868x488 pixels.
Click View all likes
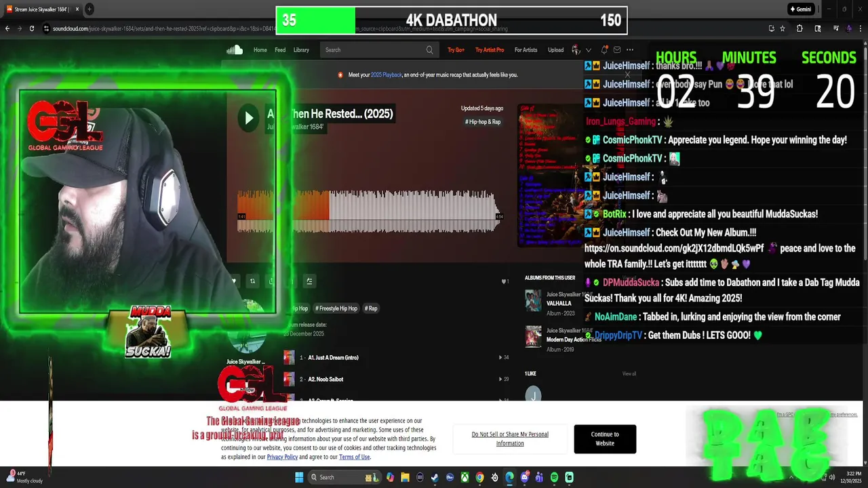(x=629, y=373)
